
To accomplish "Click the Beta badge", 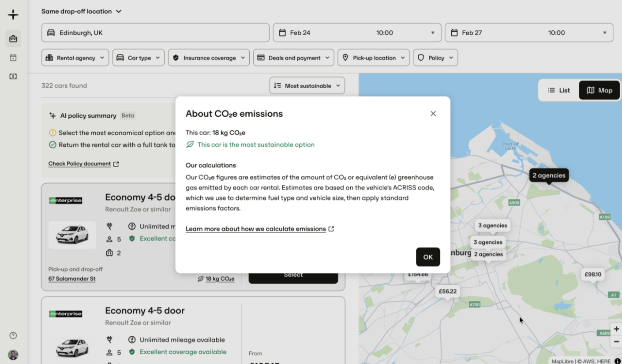I will [128, 116].
